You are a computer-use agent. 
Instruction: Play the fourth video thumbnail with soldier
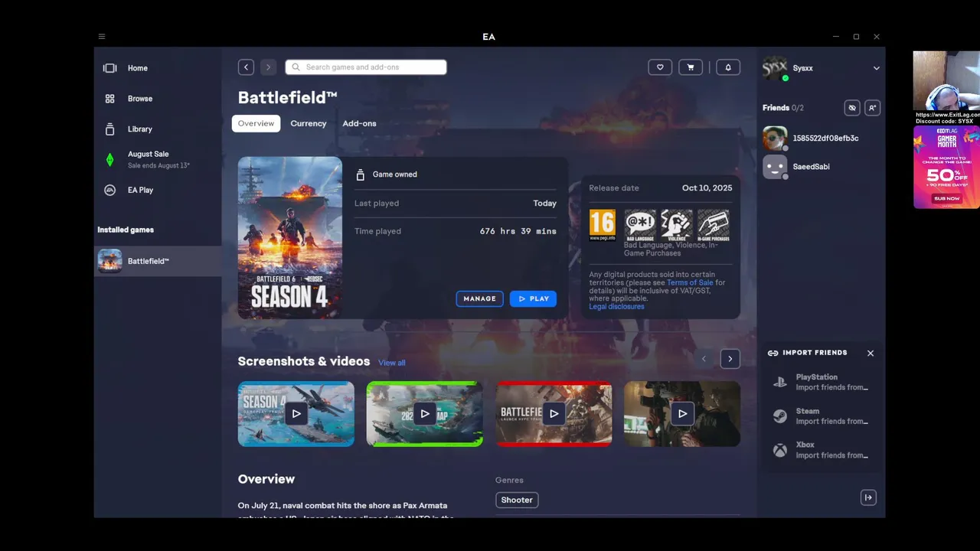(682, 414)
